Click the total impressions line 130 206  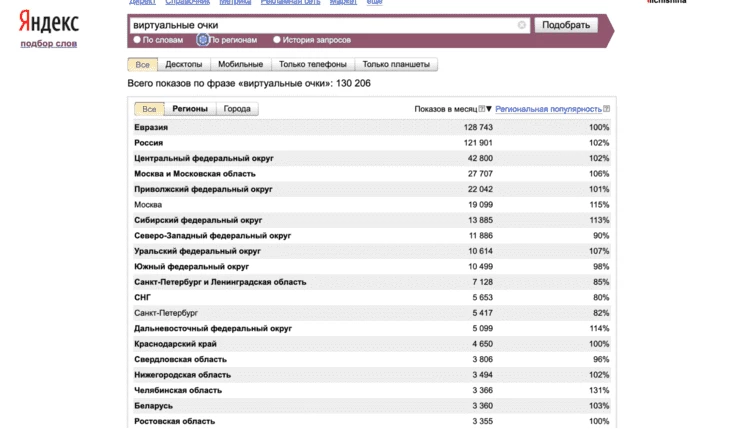[249, 83]
